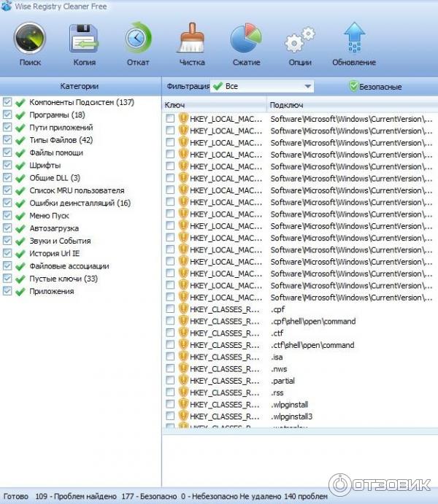Toggle the Автозагрузка category checkbox

coord(7,228)
